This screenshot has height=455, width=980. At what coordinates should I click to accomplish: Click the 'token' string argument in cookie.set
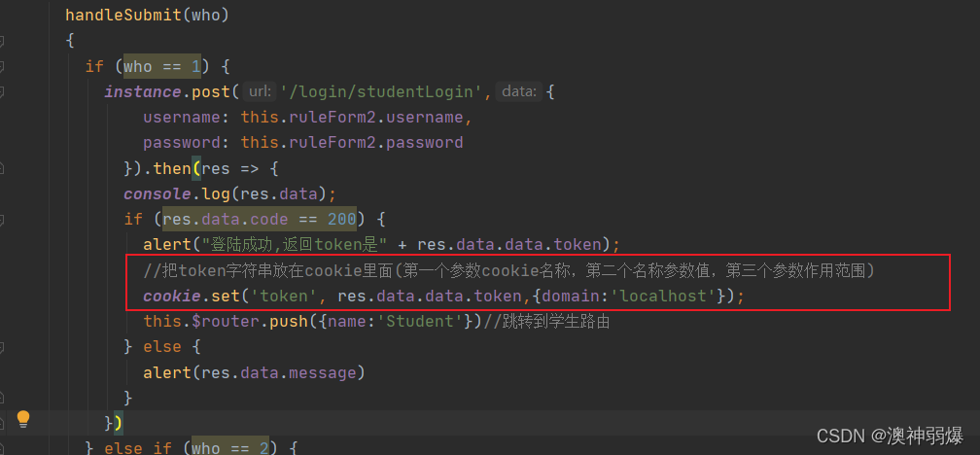point(284,296)
